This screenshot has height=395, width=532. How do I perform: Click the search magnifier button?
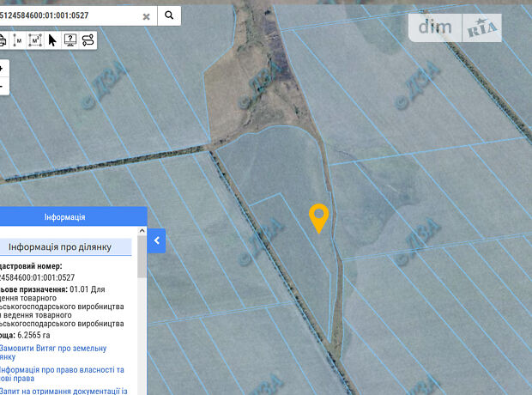169,15
